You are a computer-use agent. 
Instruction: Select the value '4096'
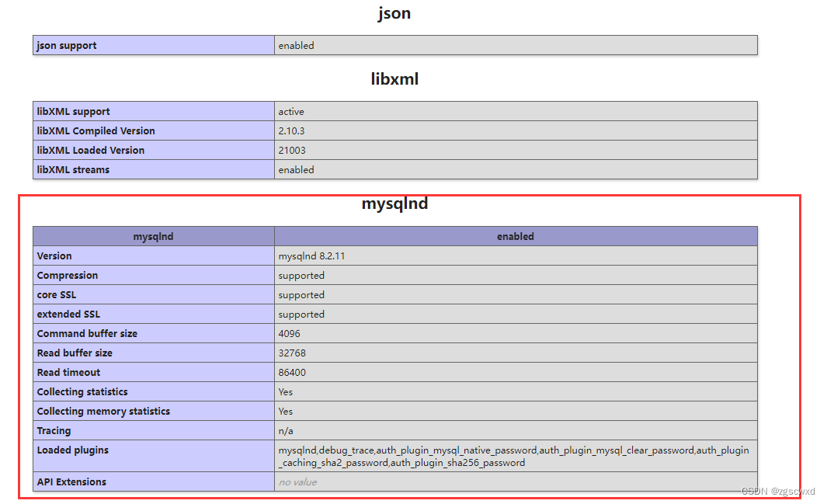tap(289, 334)
